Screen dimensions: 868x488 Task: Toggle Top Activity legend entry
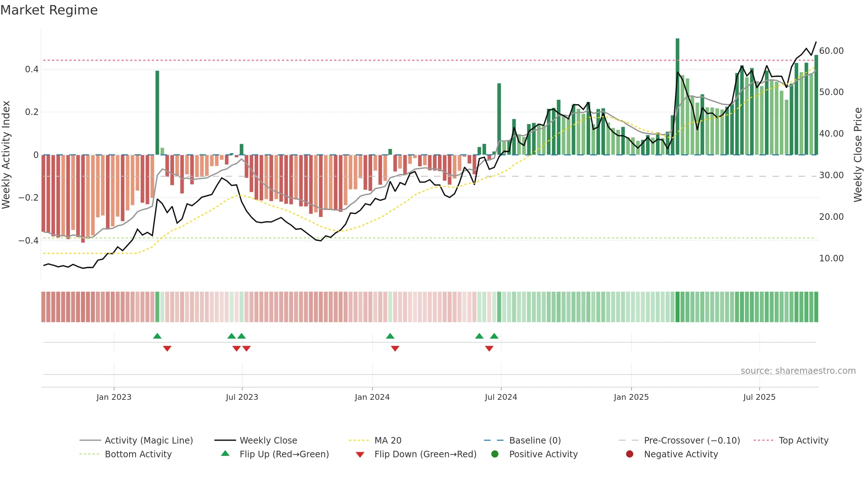[791, 440]
